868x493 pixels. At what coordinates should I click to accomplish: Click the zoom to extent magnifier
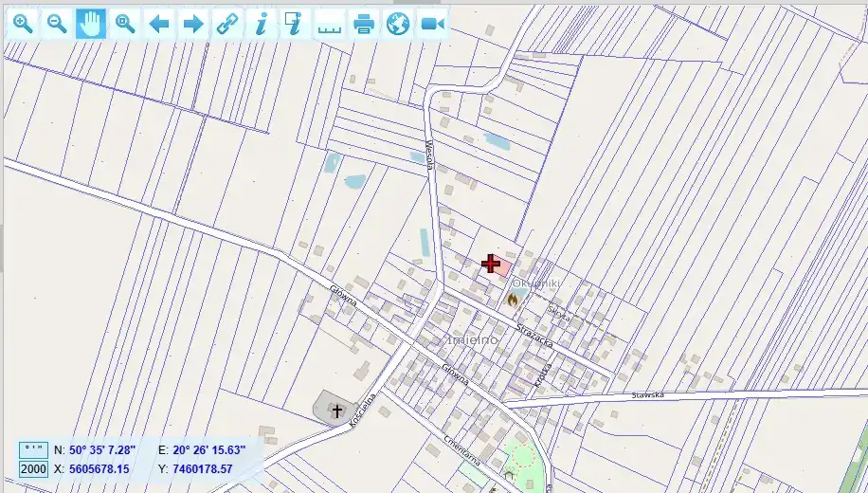click(125, 24)
